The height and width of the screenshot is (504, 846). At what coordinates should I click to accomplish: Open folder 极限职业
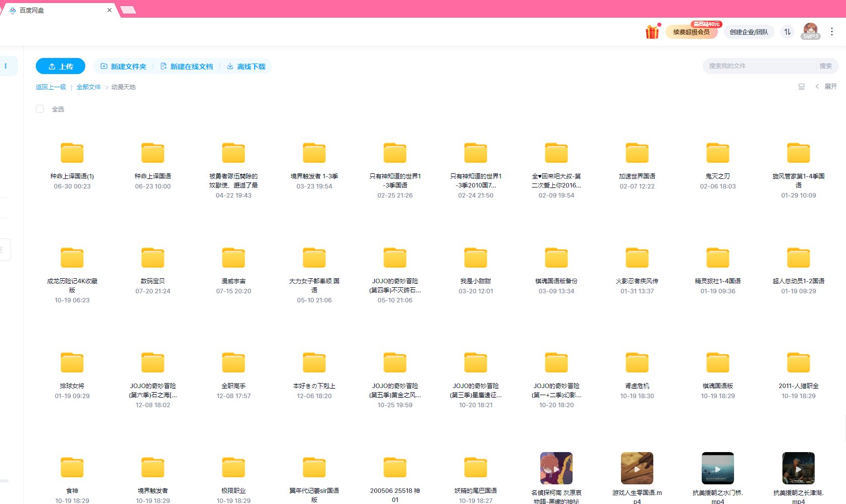[234, 468]
